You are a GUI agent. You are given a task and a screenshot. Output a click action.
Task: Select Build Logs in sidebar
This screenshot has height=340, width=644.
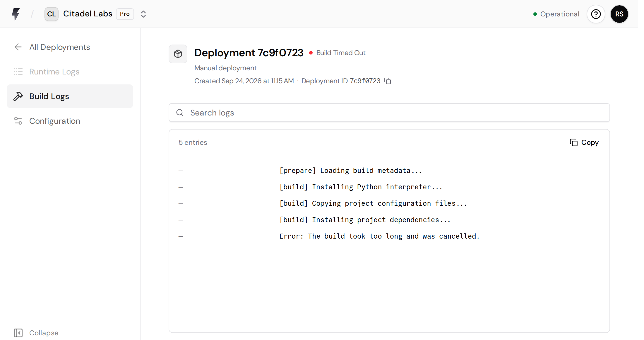pos(70,96)
